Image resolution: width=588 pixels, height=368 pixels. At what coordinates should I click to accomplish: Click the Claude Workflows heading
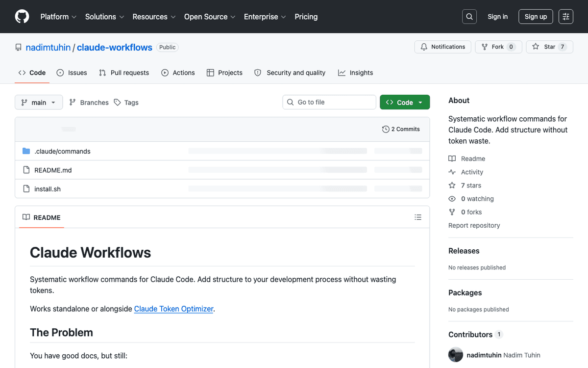(91, 253)
